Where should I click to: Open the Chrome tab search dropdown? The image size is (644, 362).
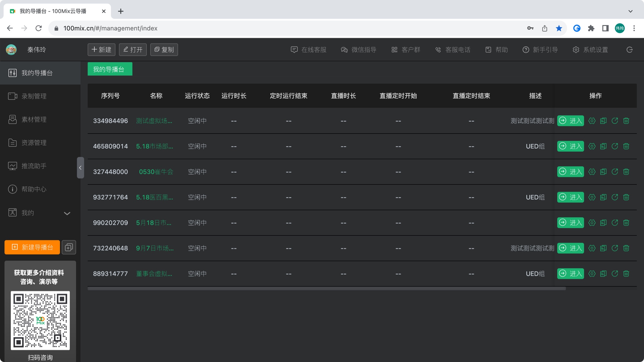(630, 11)
